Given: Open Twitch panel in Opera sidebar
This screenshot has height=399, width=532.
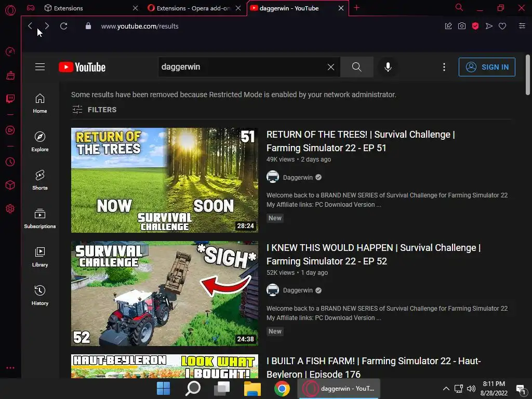Looking at the screenshot, I should pos(10,99).
